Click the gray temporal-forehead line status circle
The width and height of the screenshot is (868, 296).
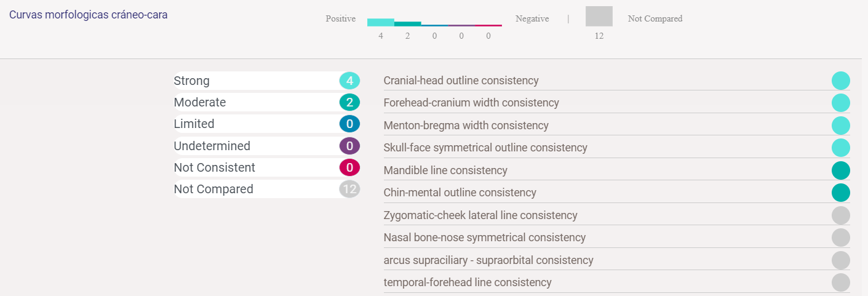(840, 282)
